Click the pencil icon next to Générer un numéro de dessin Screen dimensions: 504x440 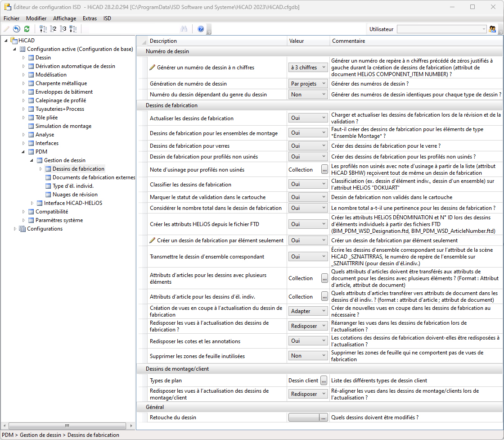(x=153, y=68)
